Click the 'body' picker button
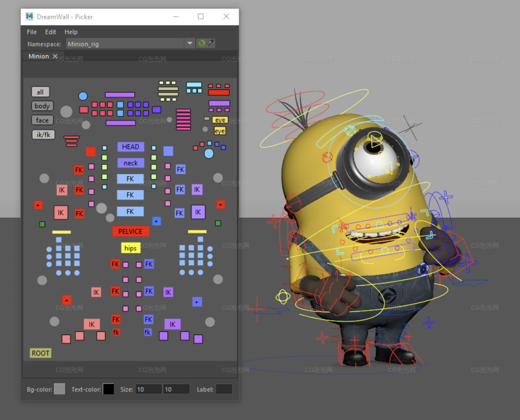 click(x=42, y=106)
